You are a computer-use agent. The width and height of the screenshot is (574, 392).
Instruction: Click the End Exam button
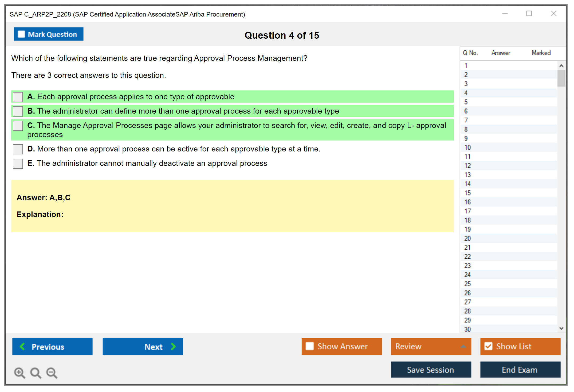pos(520,370)
